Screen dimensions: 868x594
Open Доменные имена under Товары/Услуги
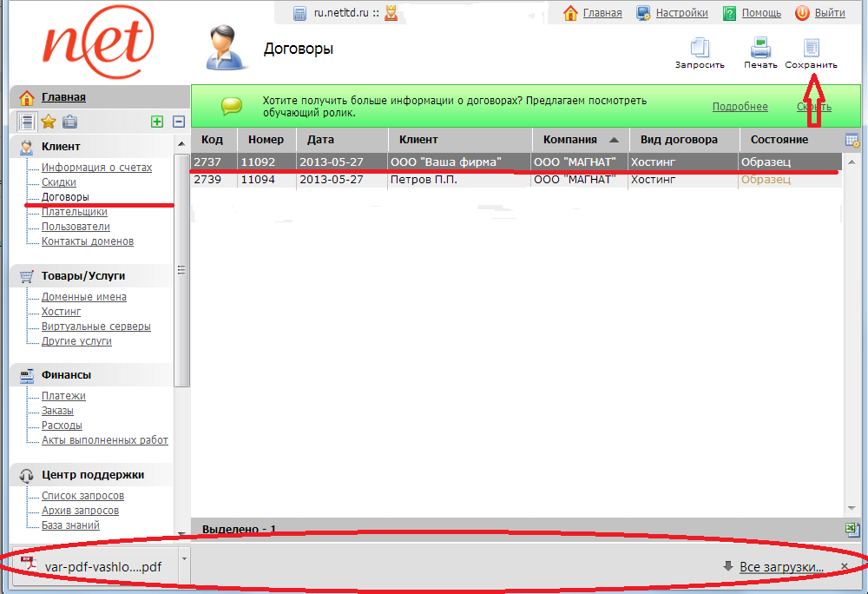pyautogui.click(x=84, y=297)
